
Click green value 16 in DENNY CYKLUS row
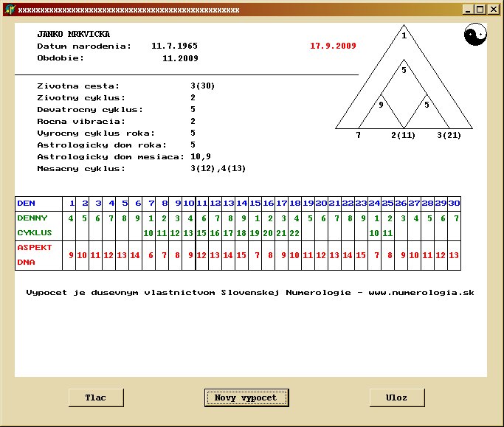[215, 233]
